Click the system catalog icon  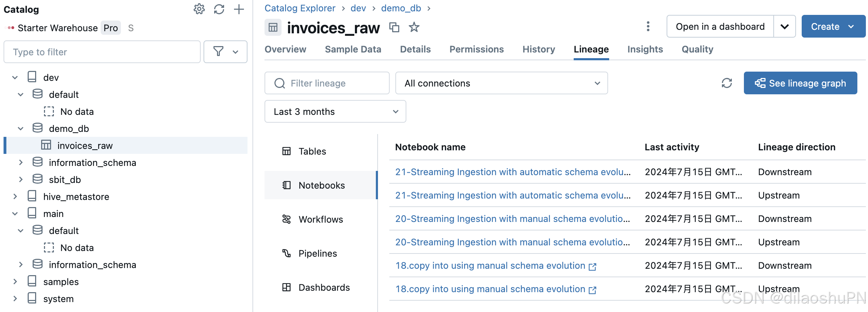[x=32, y=298]
